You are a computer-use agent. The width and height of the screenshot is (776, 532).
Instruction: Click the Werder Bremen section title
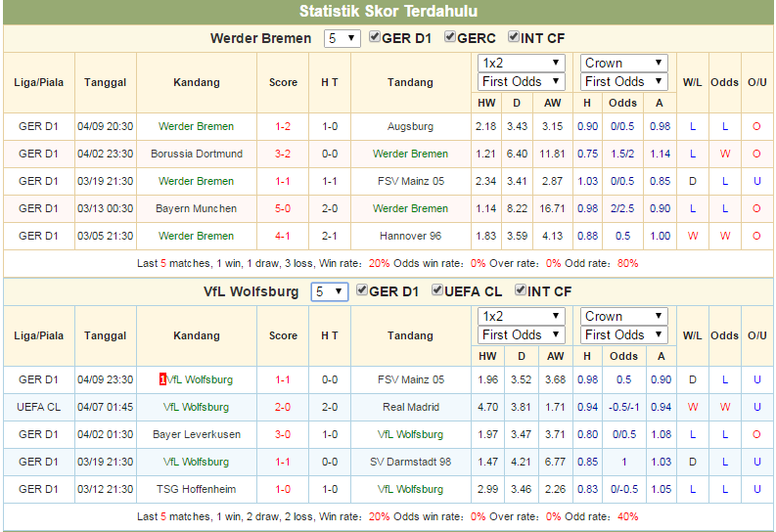pos(261,38)
